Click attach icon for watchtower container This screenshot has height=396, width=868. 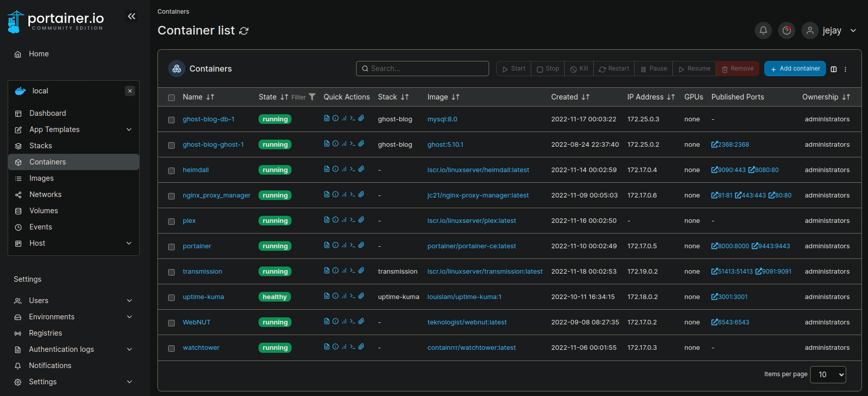pyautogui.click(x=361, y=347)
